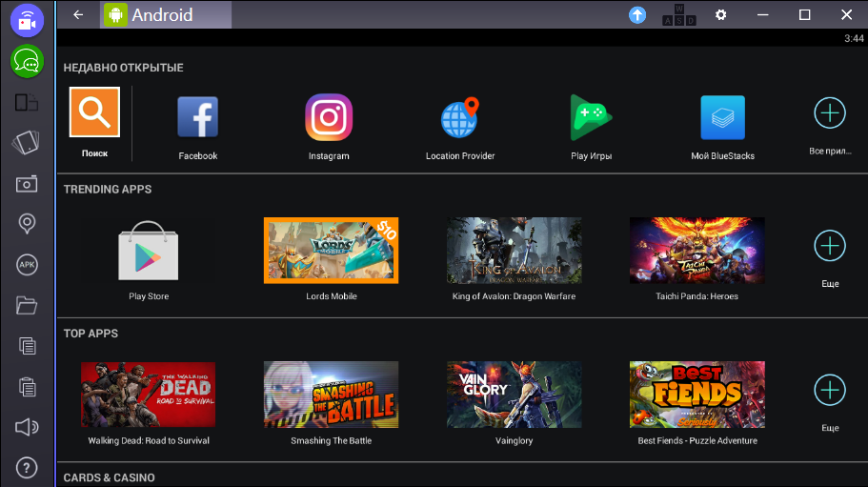This screenshot has height=487, width=868.
Task: Select the Android tab
Action: pyautogui.click(x=166, y=15)
